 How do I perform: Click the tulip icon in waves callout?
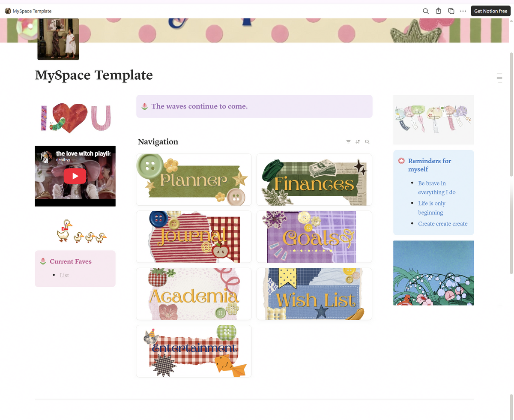coord(145,106)
